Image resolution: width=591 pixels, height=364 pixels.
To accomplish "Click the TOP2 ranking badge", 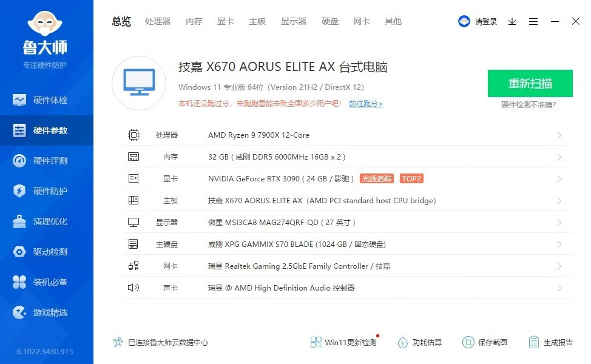I will click(411, 178).
